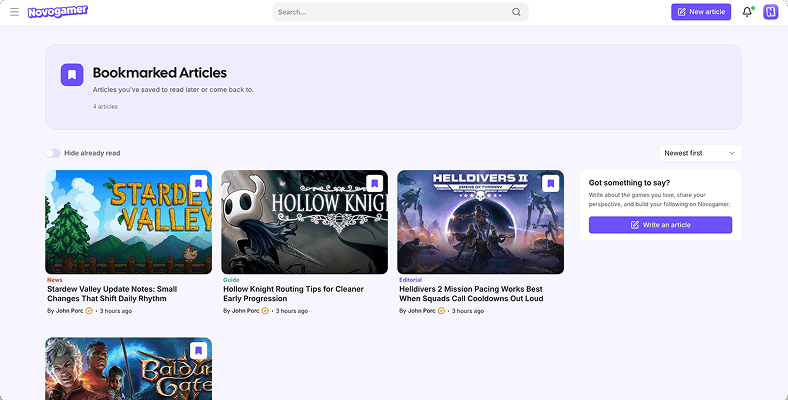Viewport: 788px width, 400px height.
Task: Click verified badge under the Helldivers 2 article
Action: (441, 311)
